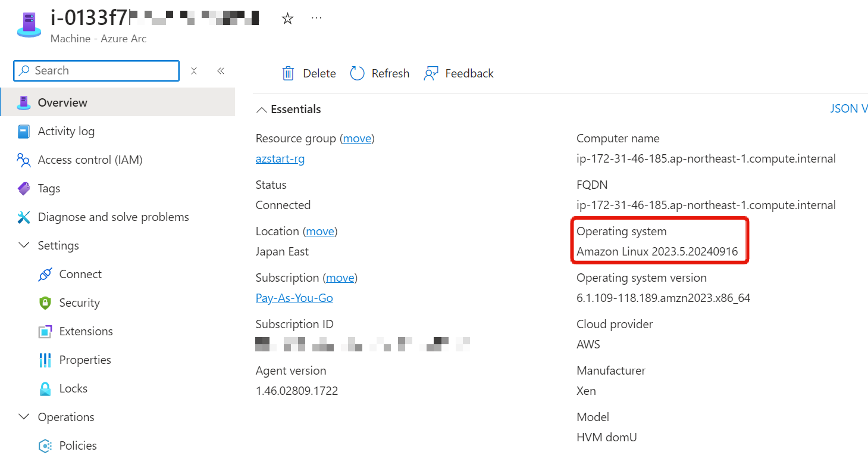
Task: Select kernel version 6.1.109-118.189.amzn2023.x86_64
Action: coord(663,298)
